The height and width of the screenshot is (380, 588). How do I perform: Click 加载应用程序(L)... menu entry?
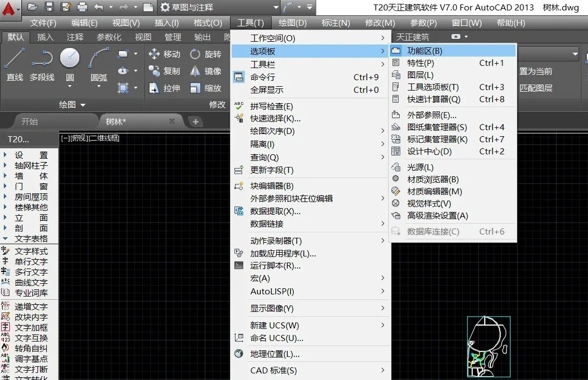pos(311,254)
